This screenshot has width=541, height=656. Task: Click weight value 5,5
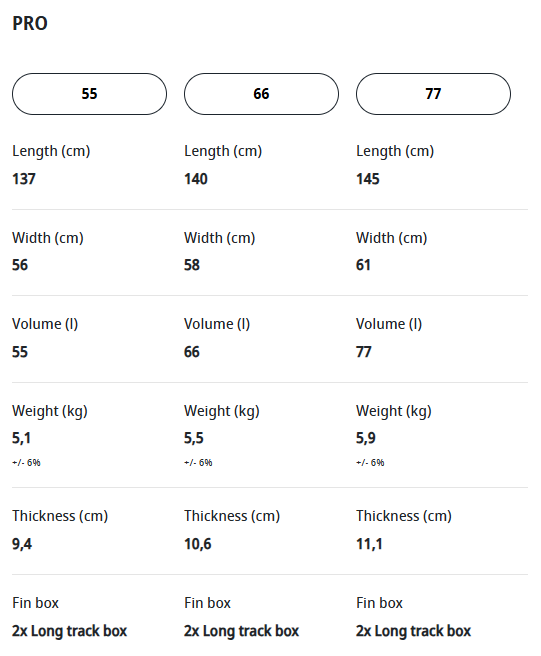194,438
